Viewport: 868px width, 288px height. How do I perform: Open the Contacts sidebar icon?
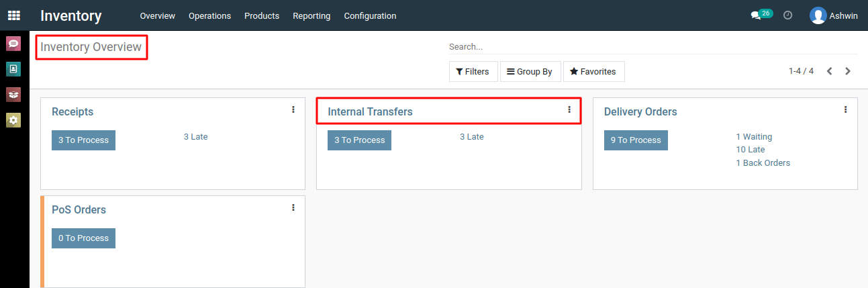13,68
